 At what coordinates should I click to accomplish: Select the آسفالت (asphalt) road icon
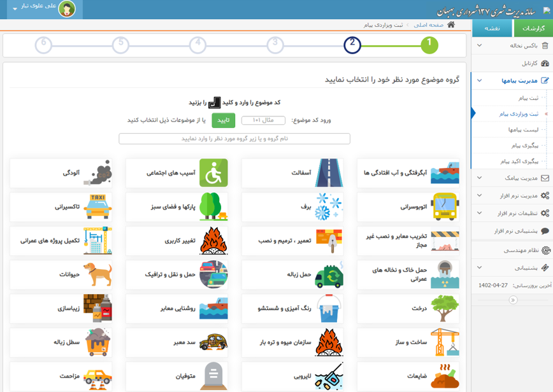tap(329, 173)
